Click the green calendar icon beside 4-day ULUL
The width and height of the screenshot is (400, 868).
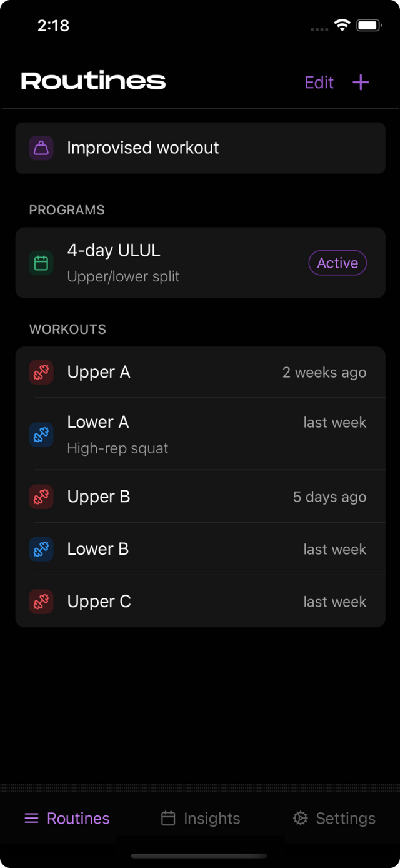point(41,263)
